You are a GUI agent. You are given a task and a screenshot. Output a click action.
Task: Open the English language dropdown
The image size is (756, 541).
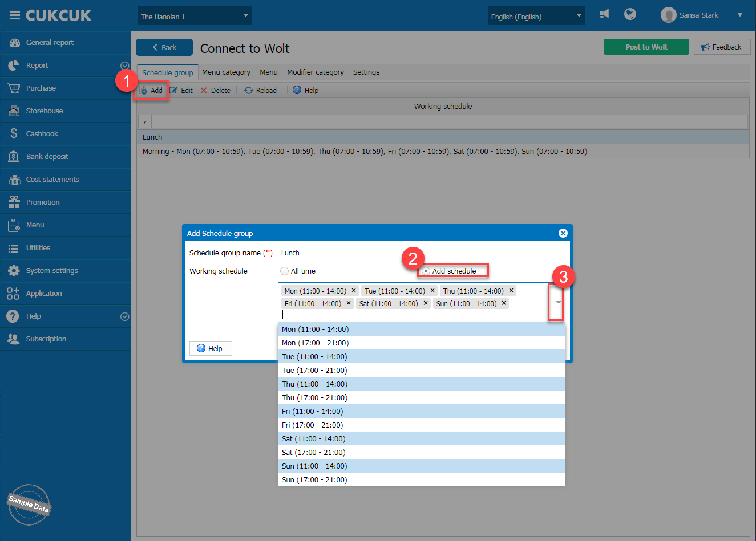pos(536,16)
